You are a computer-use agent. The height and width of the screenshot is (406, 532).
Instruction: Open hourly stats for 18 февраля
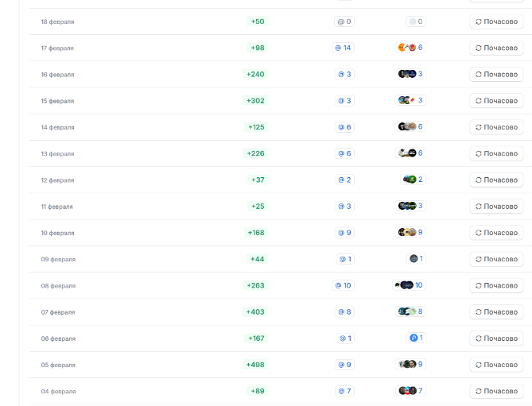(x=496, y=21)
